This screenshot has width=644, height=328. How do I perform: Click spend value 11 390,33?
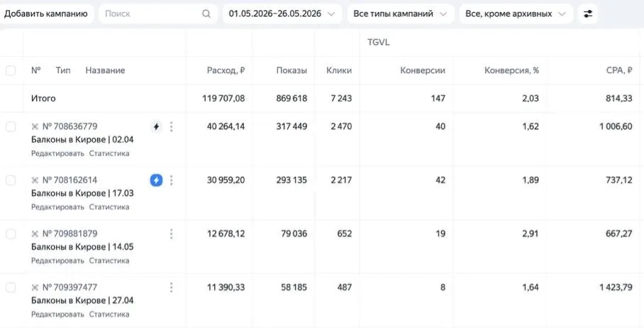point(226,288)
